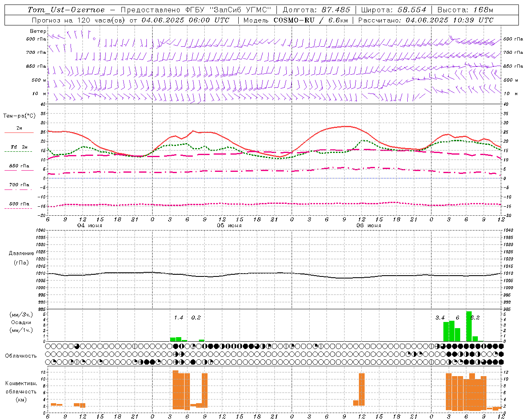Select the Облачность panel label
Viewport: 525px width, 420px height.
(x=21, y=356)
